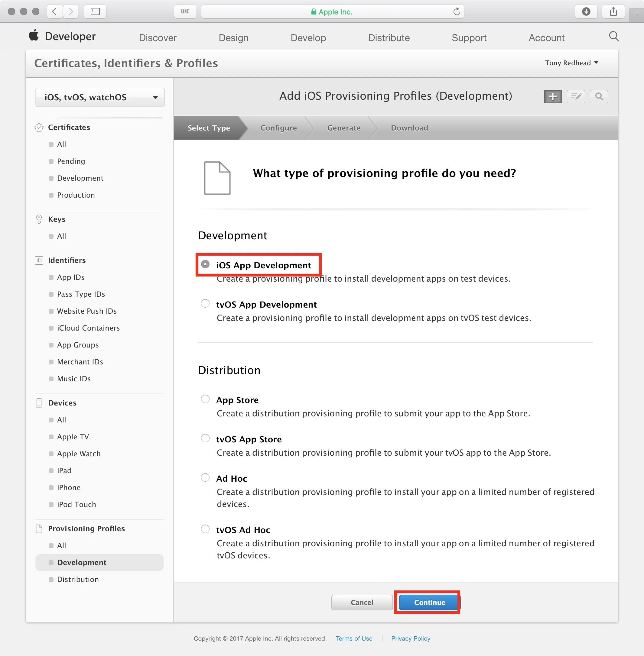
Task: Open App IDs in sidebar
Action: 71,277
